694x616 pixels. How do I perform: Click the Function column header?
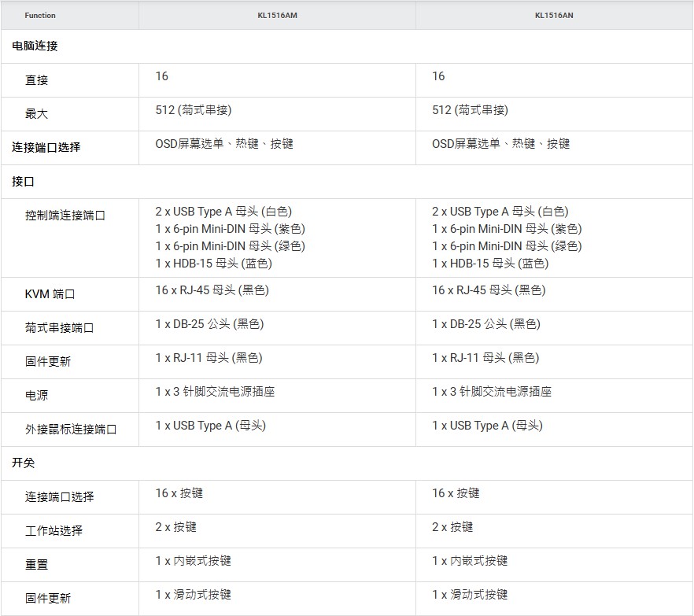tap(40, 16)
